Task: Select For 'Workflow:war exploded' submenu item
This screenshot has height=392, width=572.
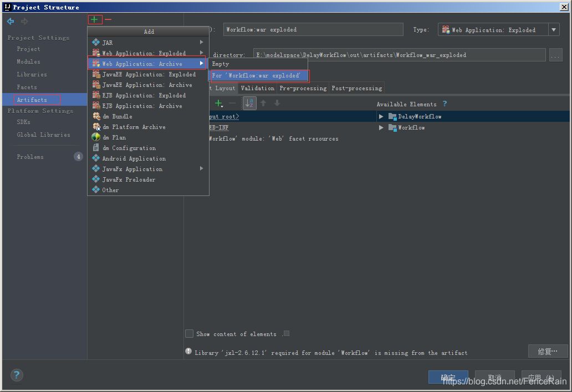Action: [x=259, y=75]
